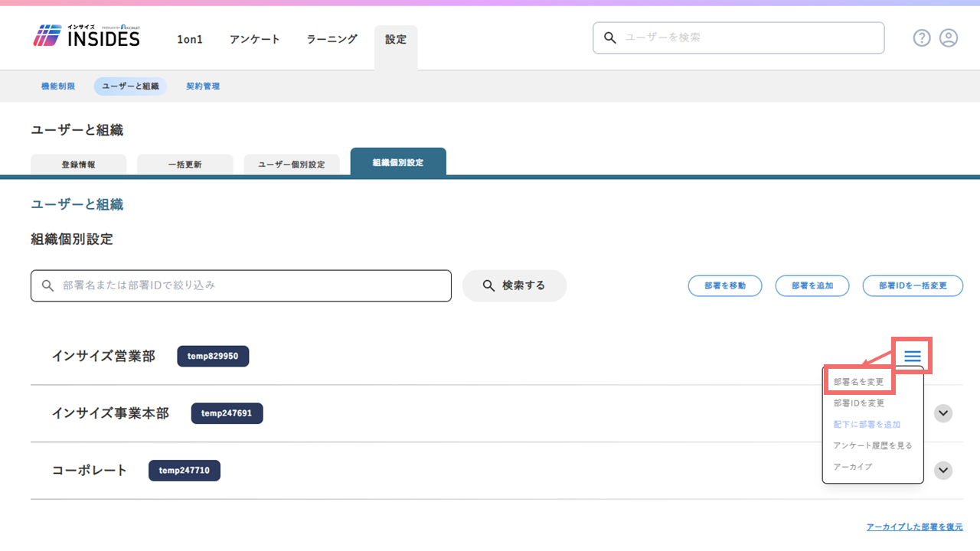Click the 部署を移動 button

[726, 285]
